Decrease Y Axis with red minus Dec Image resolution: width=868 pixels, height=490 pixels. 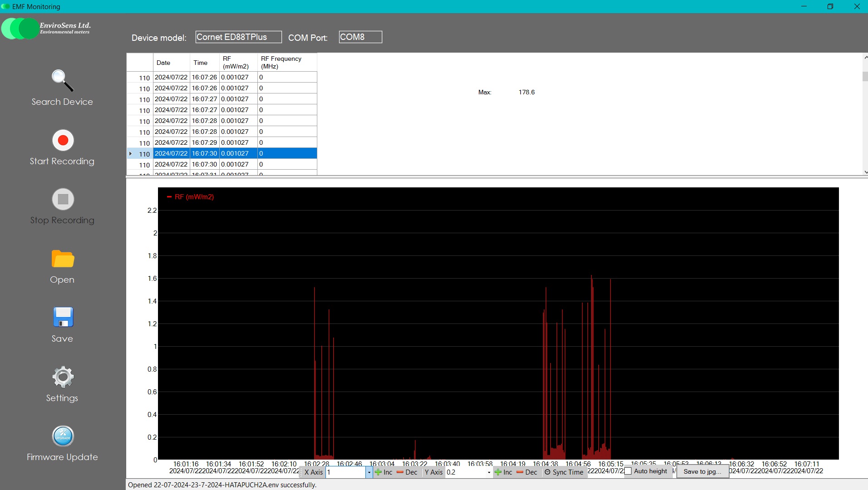click(527, 472)
